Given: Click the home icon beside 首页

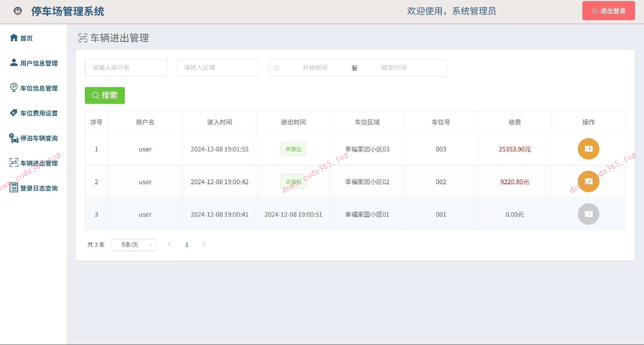Looking at the screenshot, I should click(14, 38).
